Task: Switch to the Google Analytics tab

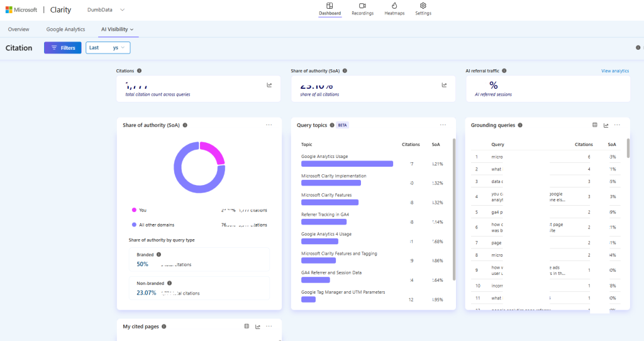Action: tap(65, 30)
